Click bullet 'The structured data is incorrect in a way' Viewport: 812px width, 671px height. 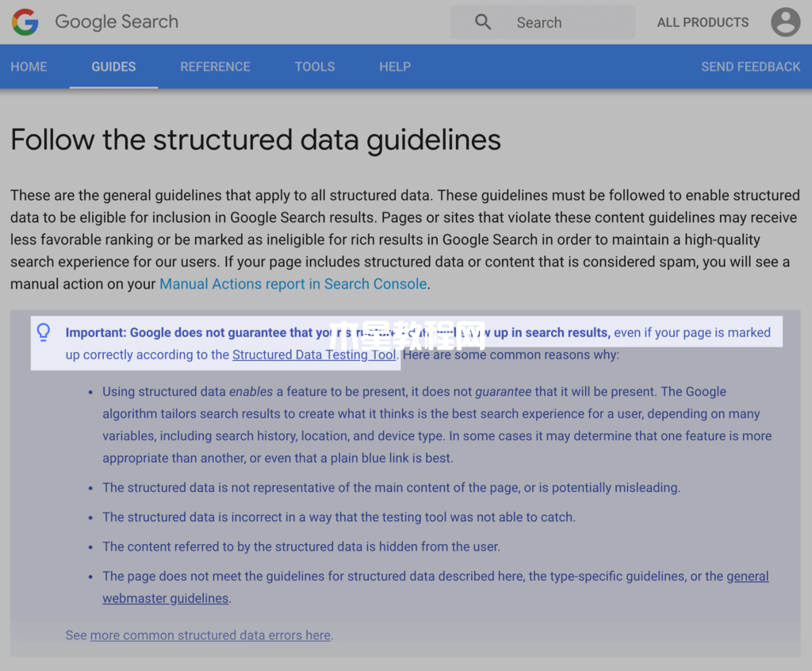(339, 517)
